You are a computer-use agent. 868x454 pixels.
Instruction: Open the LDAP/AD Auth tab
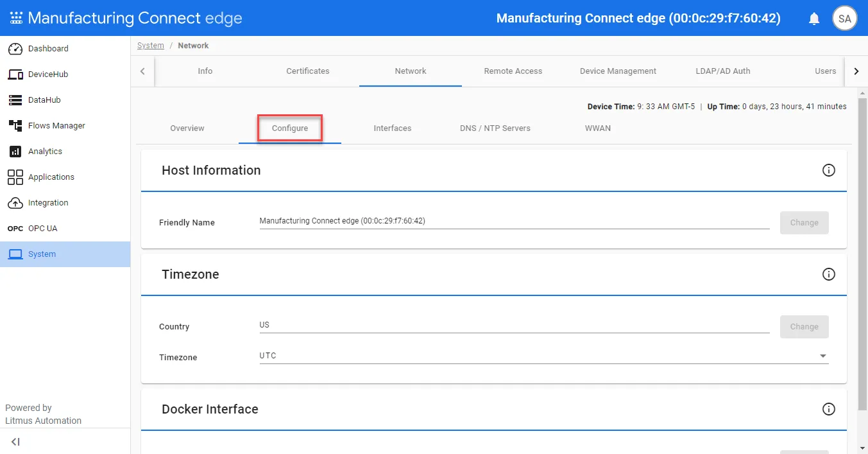pyautogui.click(x=723, y=71)
